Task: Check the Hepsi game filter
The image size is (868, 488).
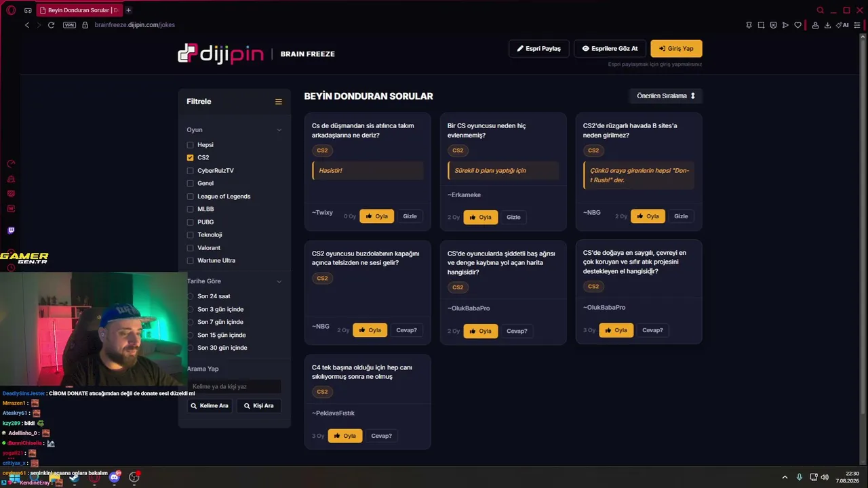Action: coord(190,145)
